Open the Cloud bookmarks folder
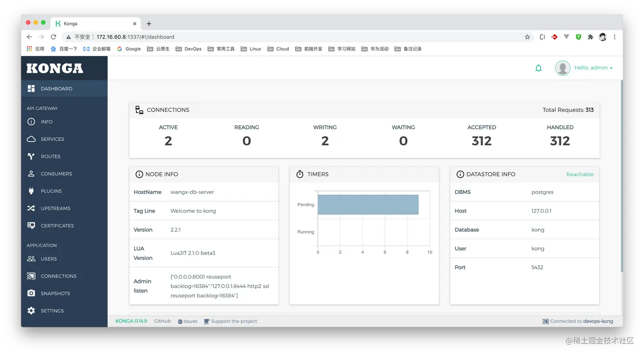This screenshot has width=644, height=355. coord(278,49)
